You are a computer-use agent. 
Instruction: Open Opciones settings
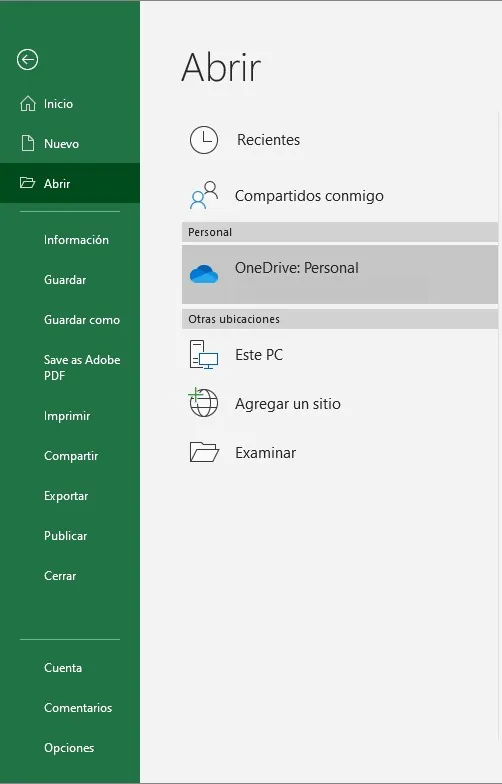(x=70, y=748)
